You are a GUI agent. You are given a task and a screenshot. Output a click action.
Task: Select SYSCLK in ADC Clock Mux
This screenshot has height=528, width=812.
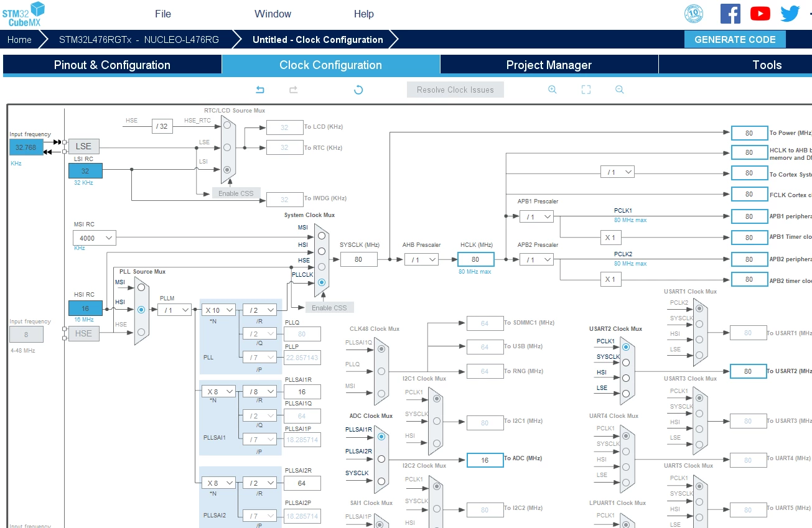[x=381, y=480]
